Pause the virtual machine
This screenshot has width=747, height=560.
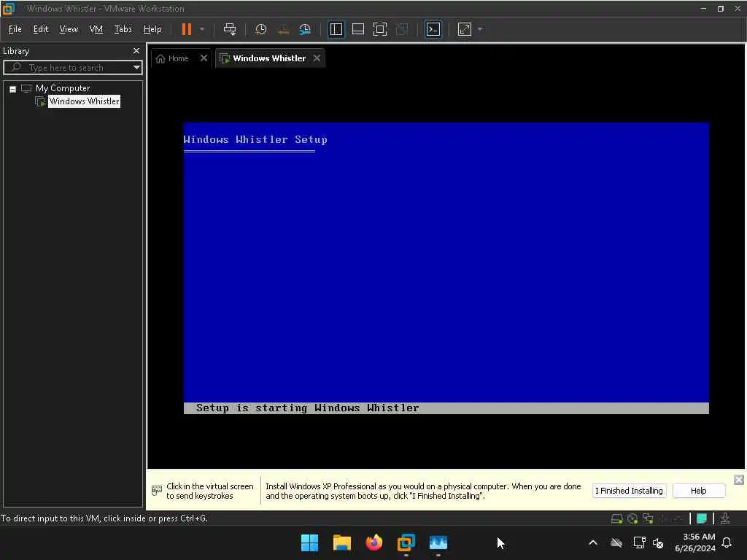186,29
